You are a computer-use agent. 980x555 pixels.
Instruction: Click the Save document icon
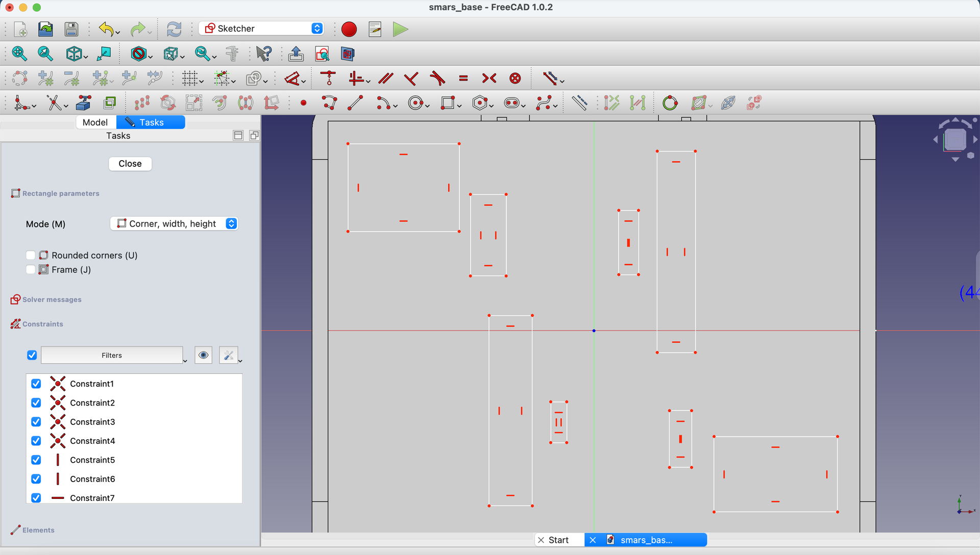point(71,29)
